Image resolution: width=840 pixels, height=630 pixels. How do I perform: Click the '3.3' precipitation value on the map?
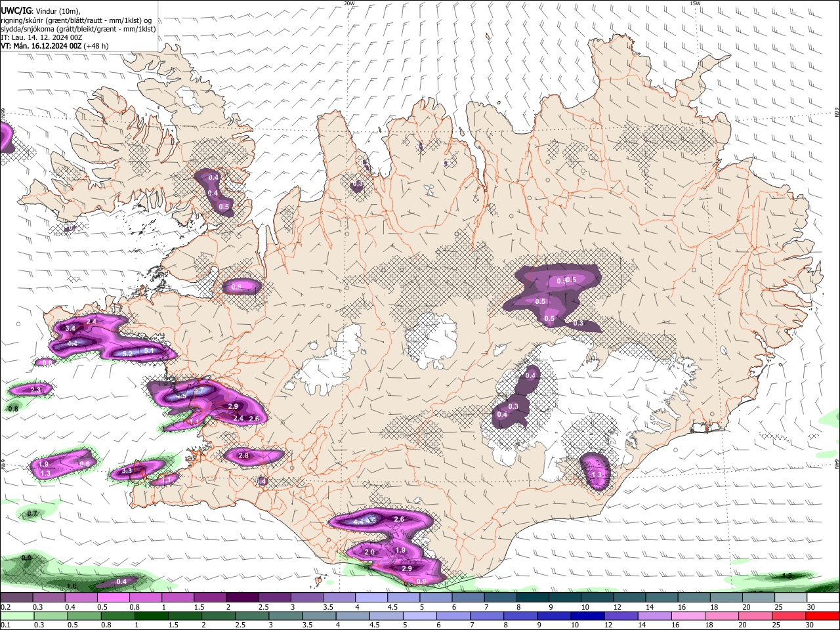click(x=127, y=471)
